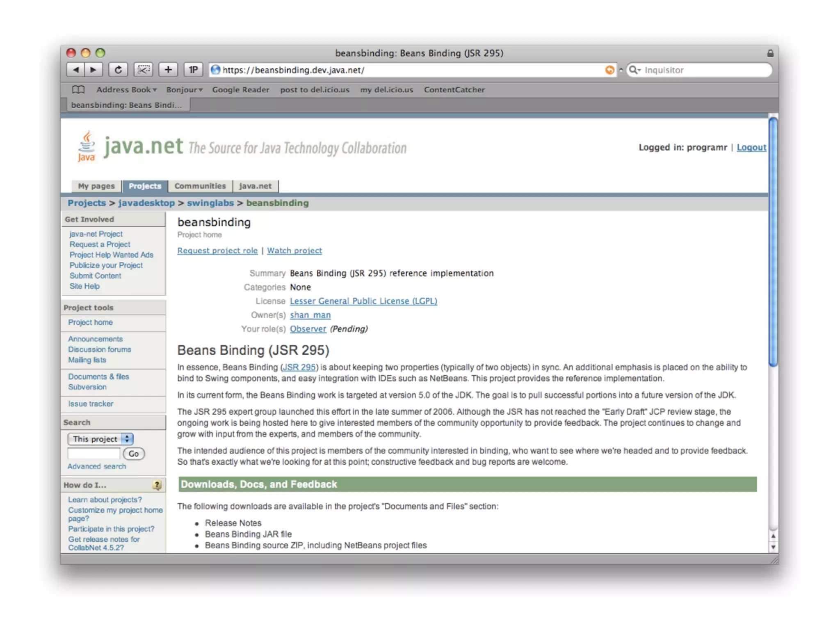This screenshot has width=840, height=630.
Task: Click the lock icon in title bar
Action: coord(770,53)
